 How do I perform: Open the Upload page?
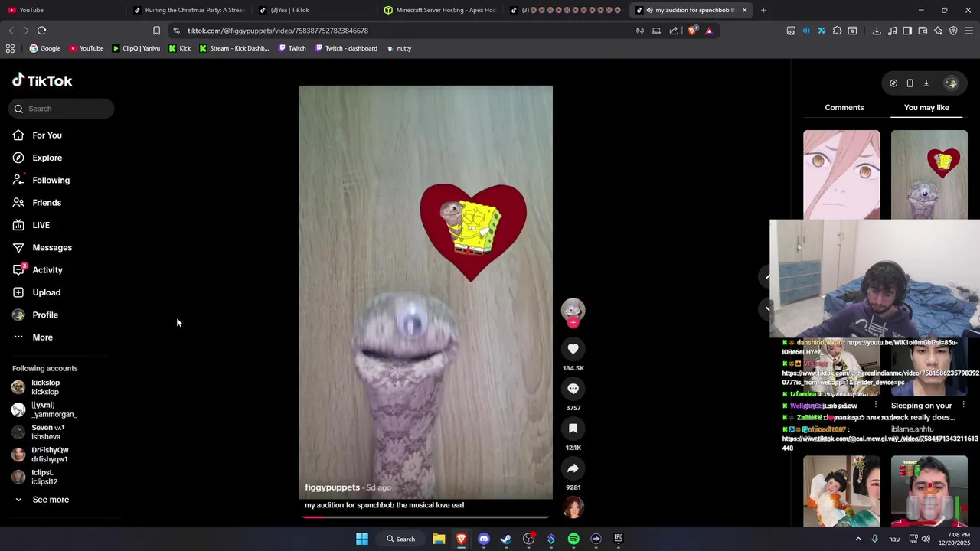tap(36, 292)
